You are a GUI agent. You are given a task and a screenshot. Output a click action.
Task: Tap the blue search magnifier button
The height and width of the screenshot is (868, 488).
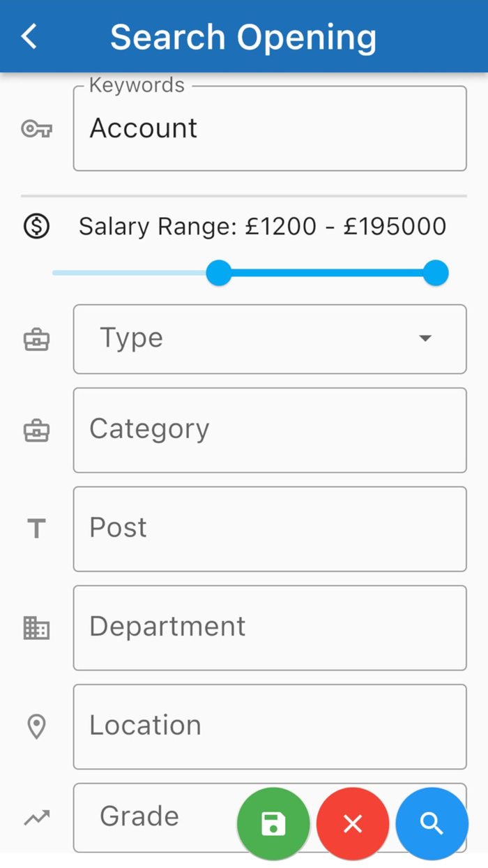pyautogui.click(x=432, y=823)
